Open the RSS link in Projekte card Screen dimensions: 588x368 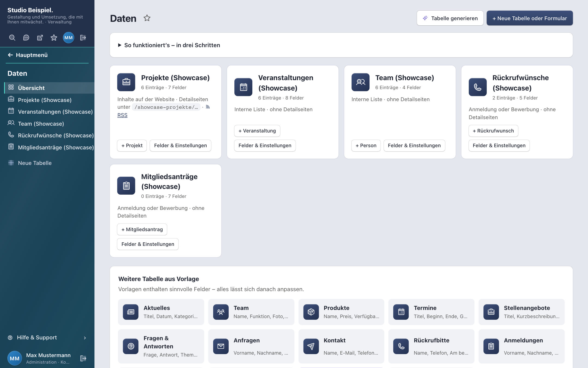coord(122,115)
